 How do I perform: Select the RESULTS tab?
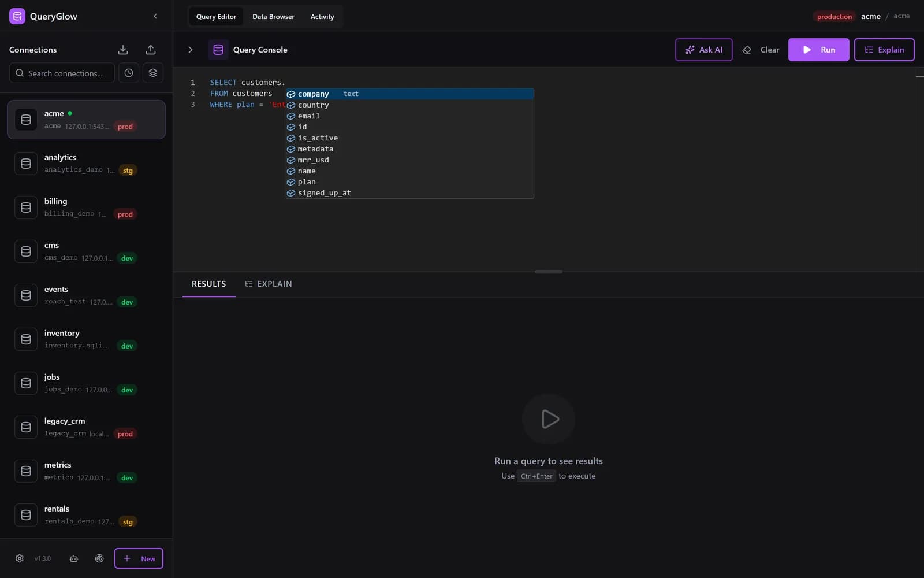click(209, 284)
